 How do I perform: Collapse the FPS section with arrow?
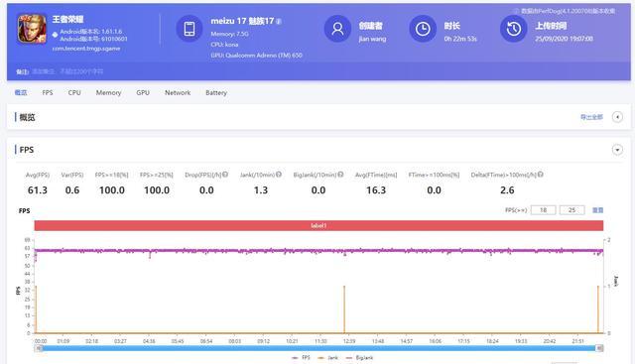pyautogui.click(x=617, y=150)
